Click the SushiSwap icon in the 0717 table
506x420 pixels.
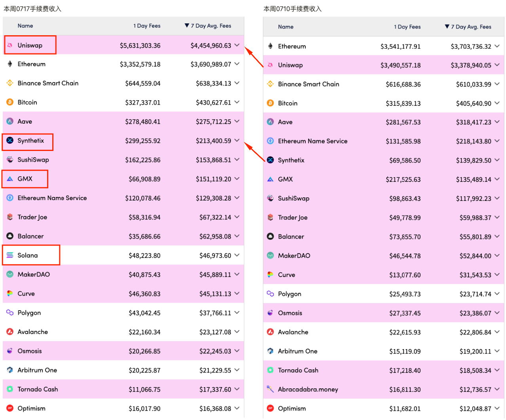(10, 160)
